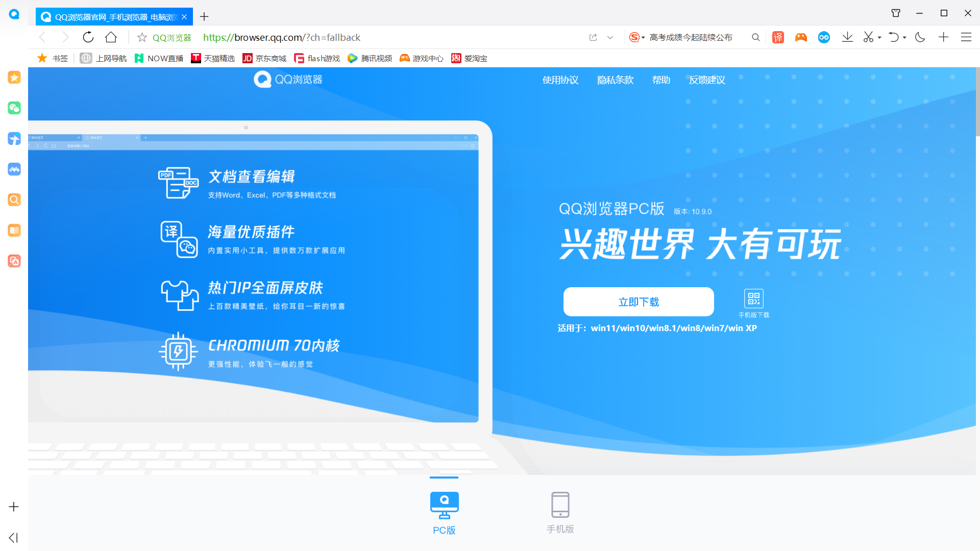Click the blue infinity extension icon
Image resolution: width=980 pixels, height=551 pixels.
tap(824, 37)
